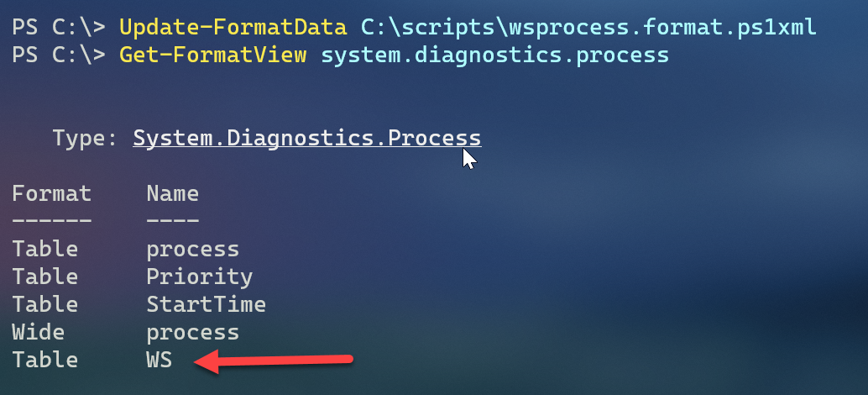Viewport: 868px width, 395px height.
Task: Select the Wide format entry
Action: [x=39, y=332]
